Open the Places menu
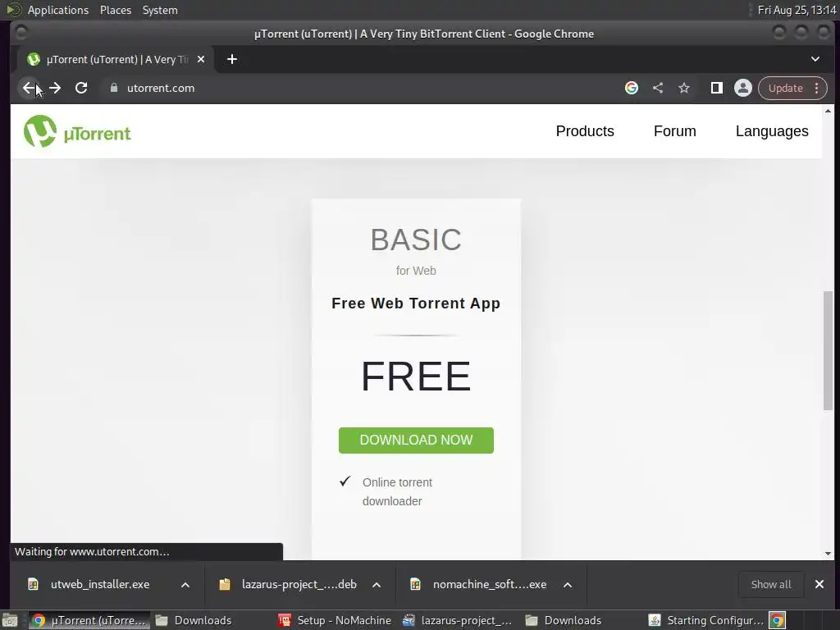Screen dimensions: 840x630 click(x=116, y=10)
